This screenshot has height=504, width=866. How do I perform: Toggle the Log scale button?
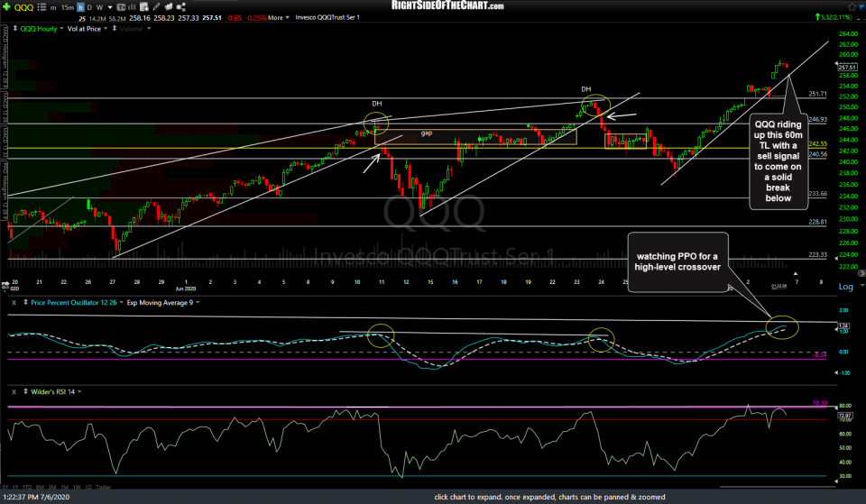point(845,287)
